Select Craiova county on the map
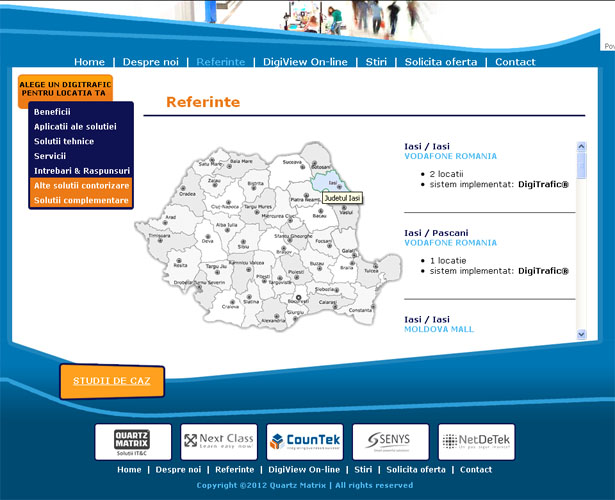This screenshot has width=615, height=500. (226, 308)
